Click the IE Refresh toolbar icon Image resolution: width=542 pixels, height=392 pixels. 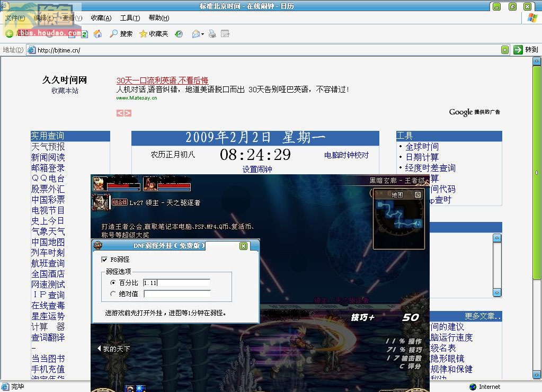click(85, 34)
